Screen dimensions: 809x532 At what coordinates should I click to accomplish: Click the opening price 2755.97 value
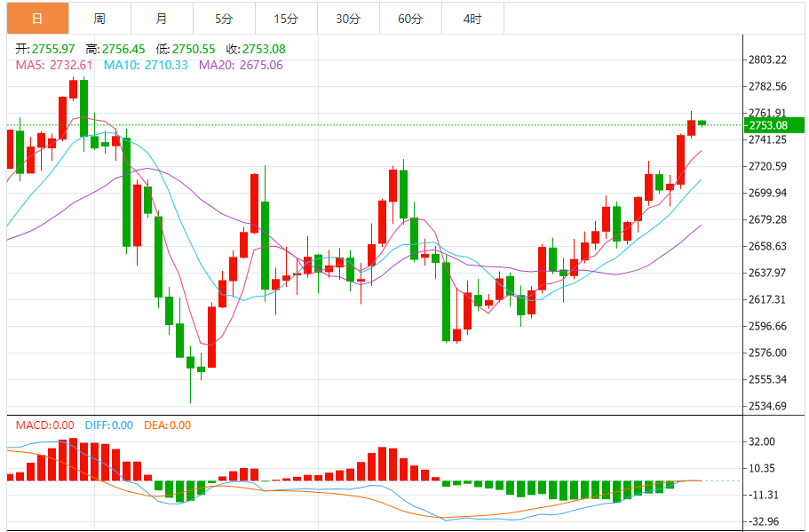pyautogui.click(x=53, y=49)
